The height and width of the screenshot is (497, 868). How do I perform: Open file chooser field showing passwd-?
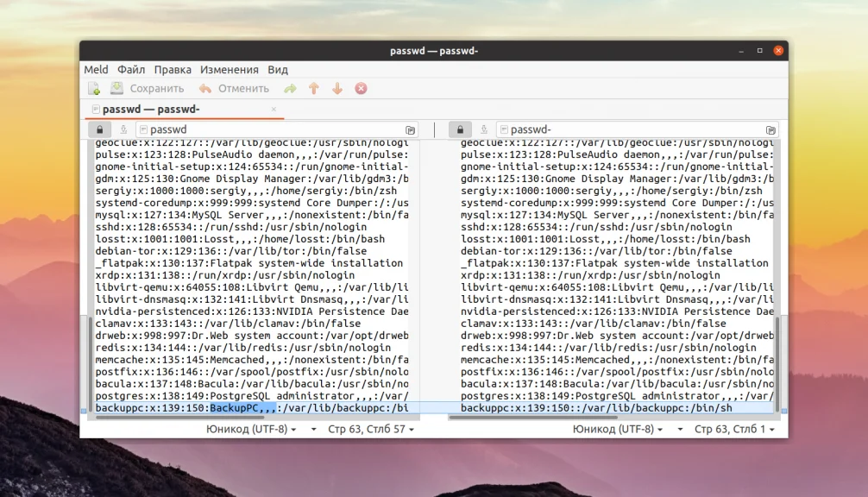tap(638, 129)
